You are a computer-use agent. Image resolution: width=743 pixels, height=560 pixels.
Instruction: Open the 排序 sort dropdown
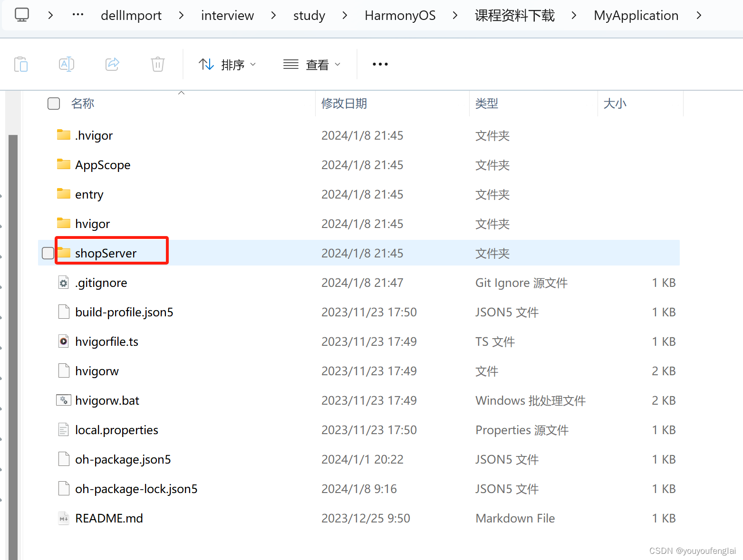pos(227,64)
